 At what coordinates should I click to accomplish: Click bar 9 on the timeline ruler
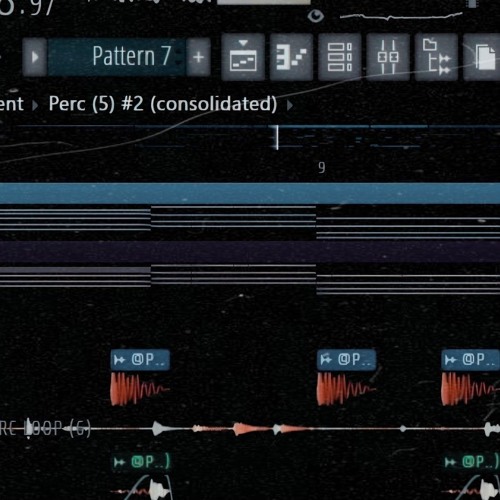click(x=321, y=167)
